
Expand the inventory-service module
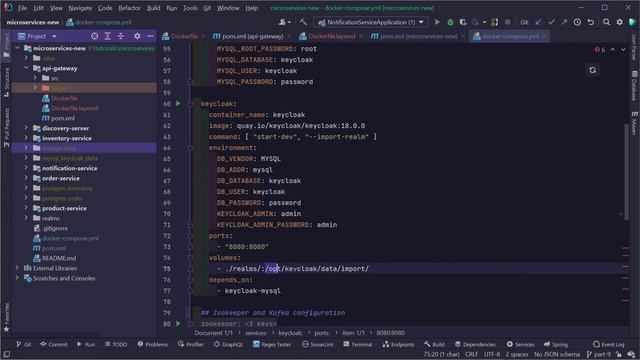coord(27,138)
